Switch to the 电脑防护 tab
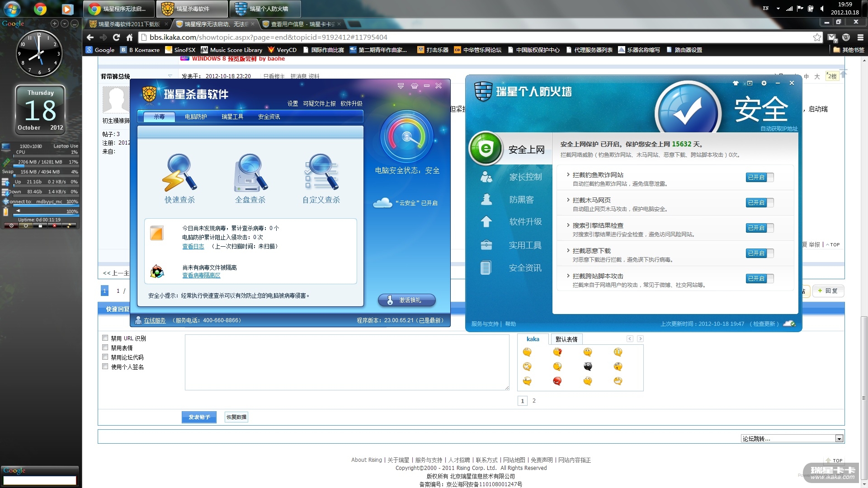868x488 pixels. point(195,117)
